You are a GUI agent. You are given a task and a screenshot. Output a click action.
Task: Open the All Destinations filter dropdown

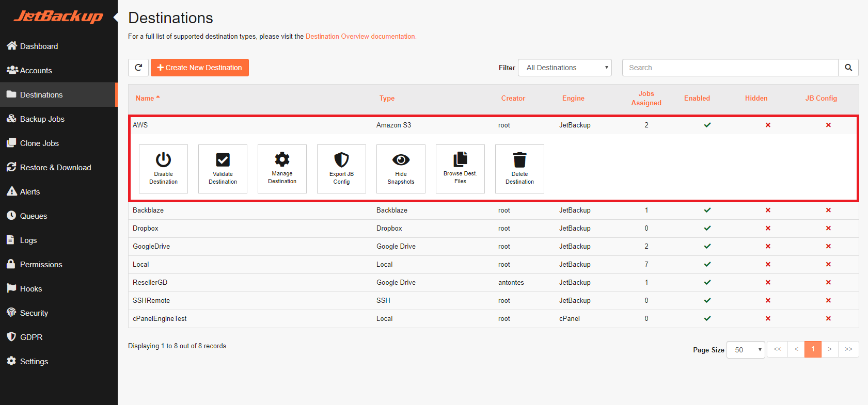point(565,68)
